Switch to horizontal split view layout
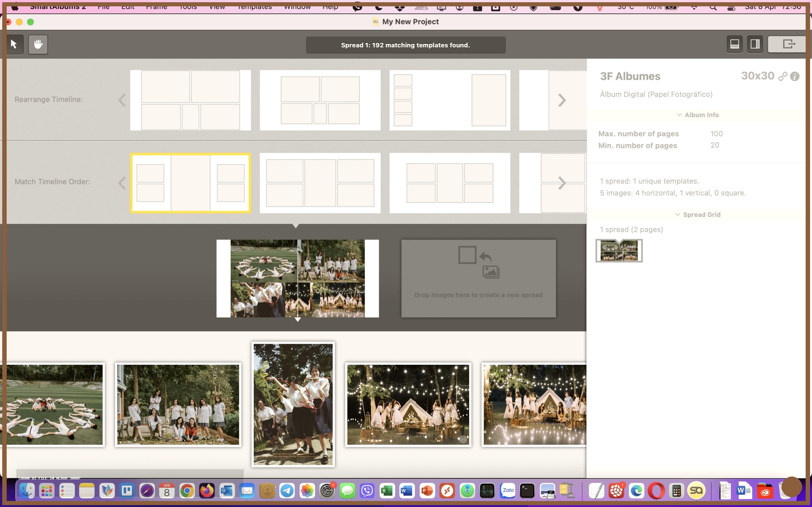812x507 pixels. 735,44
